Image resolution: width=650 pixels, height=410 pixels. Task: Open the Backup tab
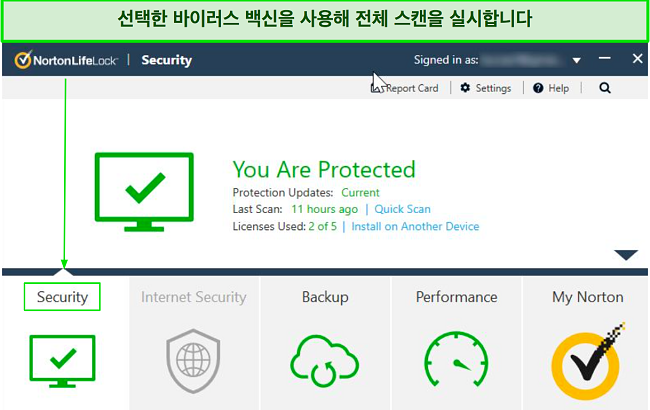(325, 297)
